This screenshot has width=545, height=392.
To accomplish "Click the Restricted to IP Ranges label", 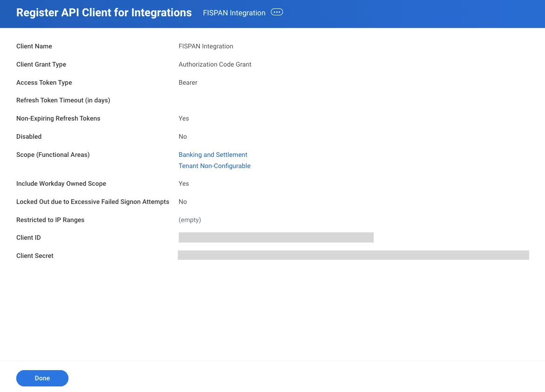I will tap(50, 220).
